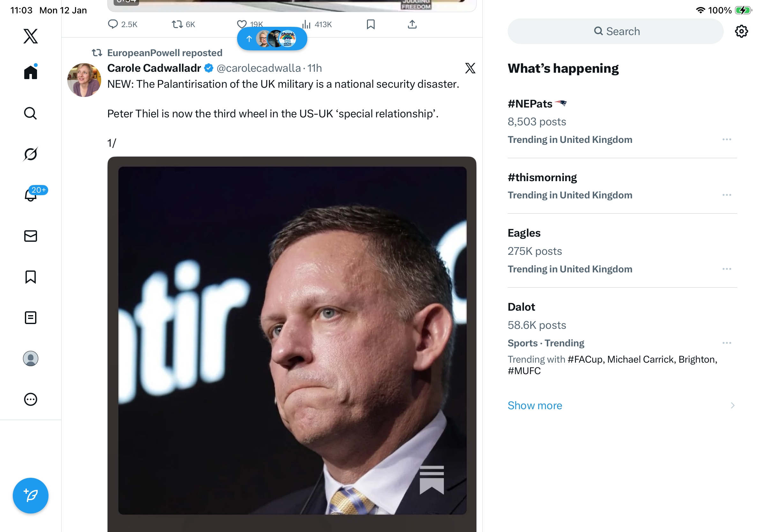Click the compose new post button
The image size is (762, 532).
coord(31,496)
